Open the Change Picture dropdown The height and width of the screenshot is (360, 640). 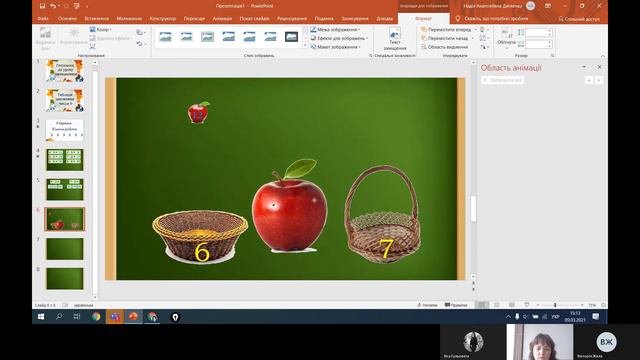point(141,33)
